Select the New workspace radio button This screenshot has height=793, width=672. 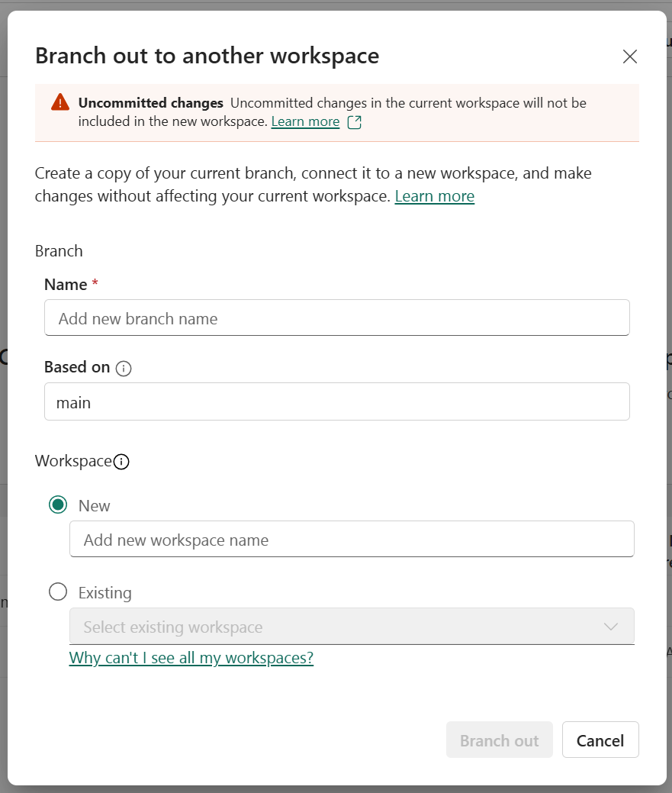[57, 504]
